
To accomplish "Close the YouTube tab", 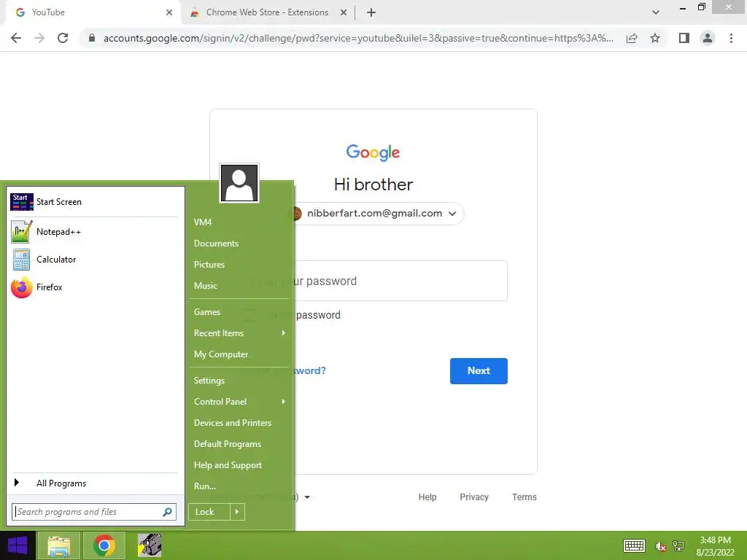I will [x=169, y=12].
